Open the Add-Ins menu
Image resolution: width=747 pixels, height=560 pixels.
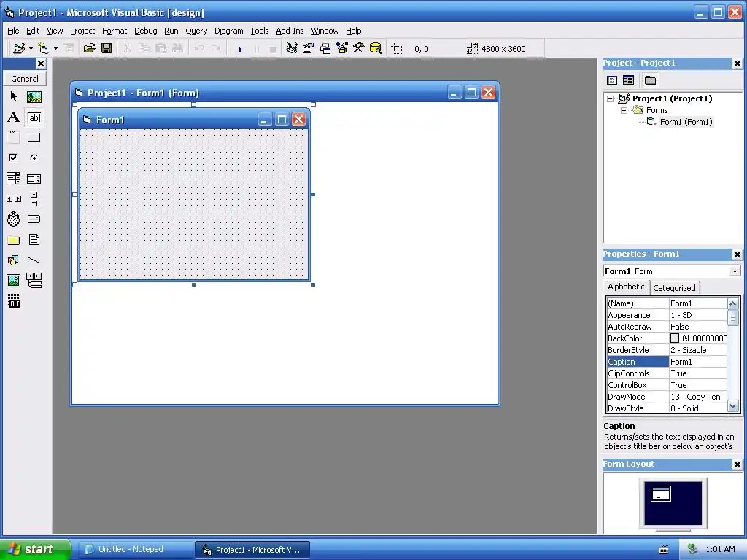click(x=290, y=31)
